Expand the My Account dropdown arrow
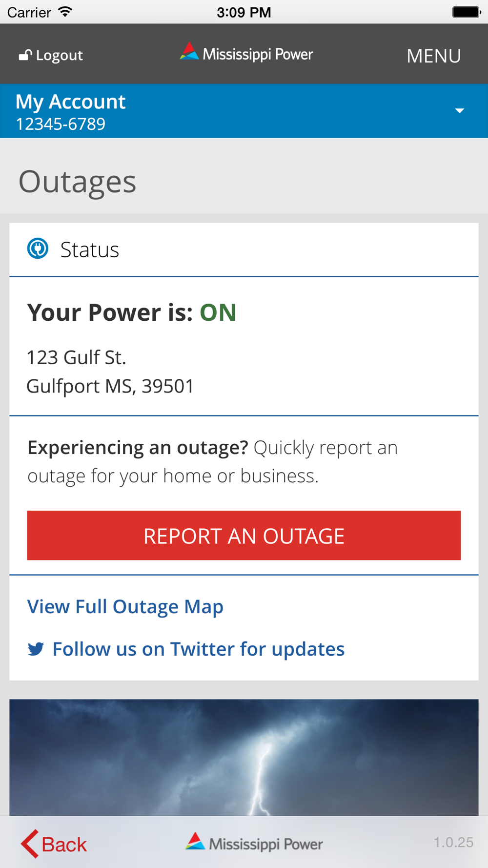The height and width of the screenshot is (868, 488). [459, 111]
